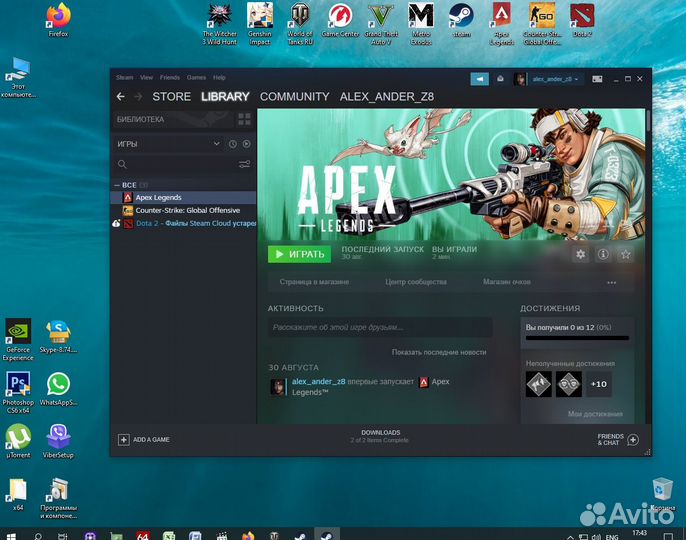Image resolution: width=686 pixels, height=540 pixels.
Task: Open the Games menu
Action: pyautogui.click(x=196, y=77)
